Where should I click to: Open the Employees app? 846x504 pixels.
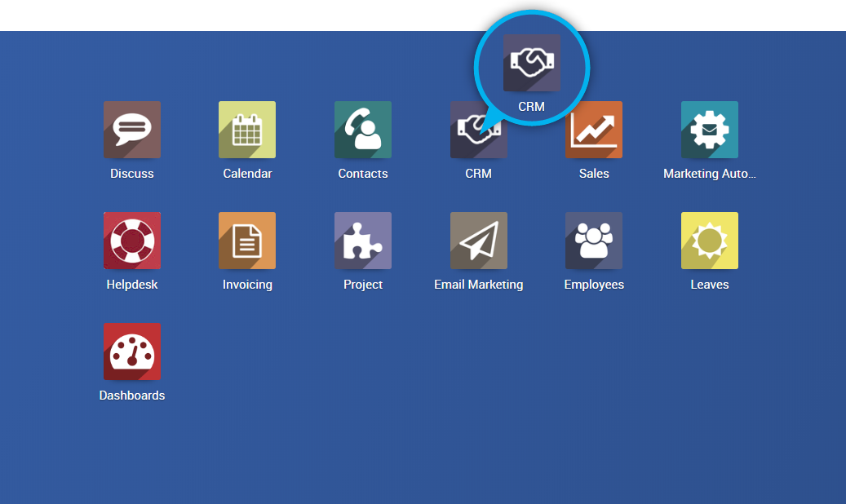(x=594, y=241)
